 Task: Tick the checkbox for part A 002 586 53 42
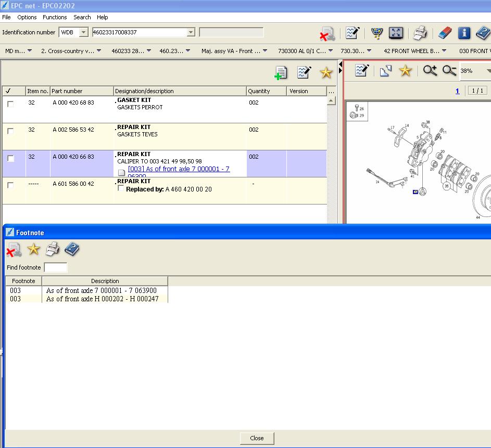10,131
